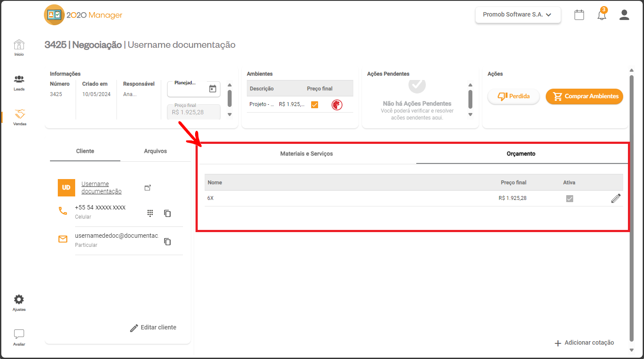Click the +55 54 phone number text
This screenshot has width=644, height=359.
100,208
